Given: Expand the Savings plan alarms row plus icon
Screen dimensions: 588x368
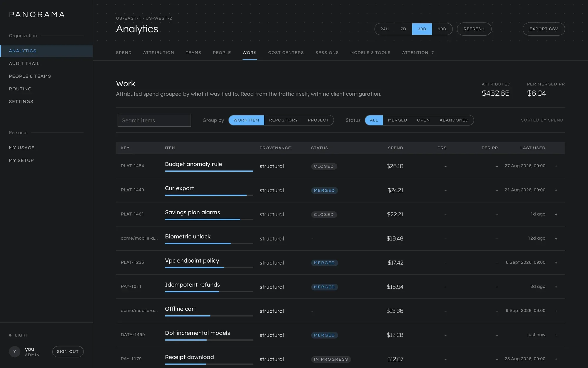Looking at the screenshot, I should (556, 214).
